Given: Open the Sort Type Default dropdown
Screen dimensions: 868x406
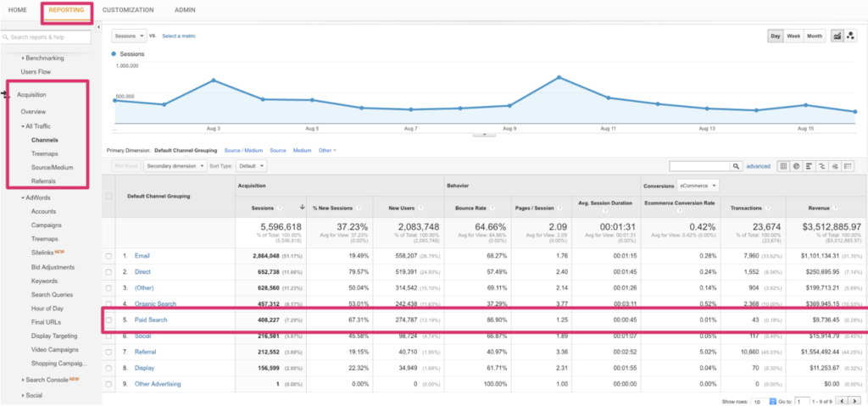Looking at the screenshot, I should [251, 166].
